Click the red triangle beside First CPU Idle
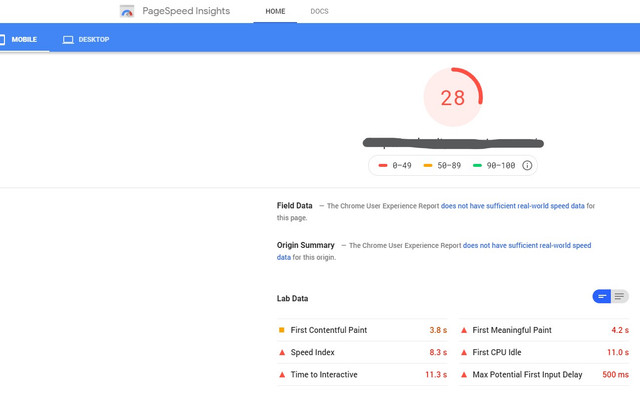640x395 pixels. click(x=464, y=352)
